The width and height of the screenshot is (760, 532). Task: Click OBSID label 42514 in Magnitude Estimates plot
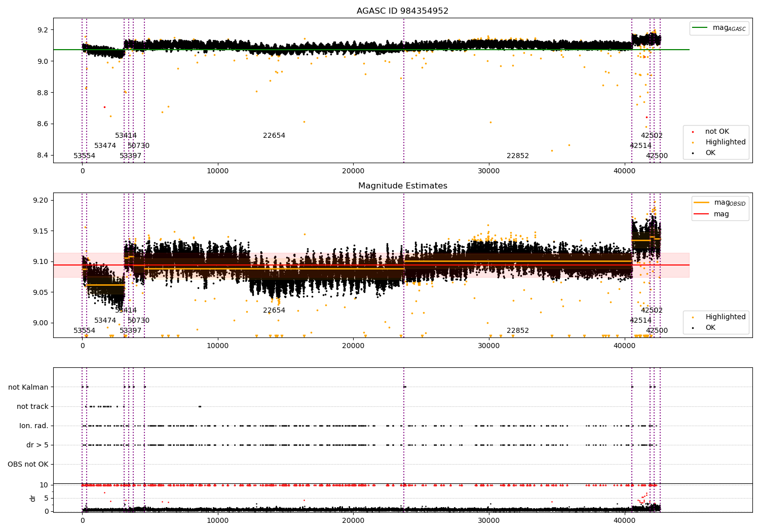pos(640,321)
